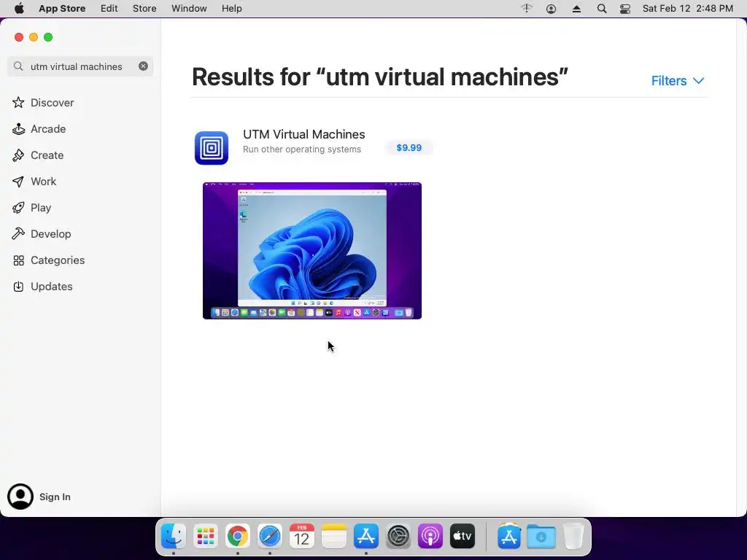The height and width of the screenshot is (560, 747).
Task: Click the UTM Virtual Machines app icon
Action: point(212,148)
